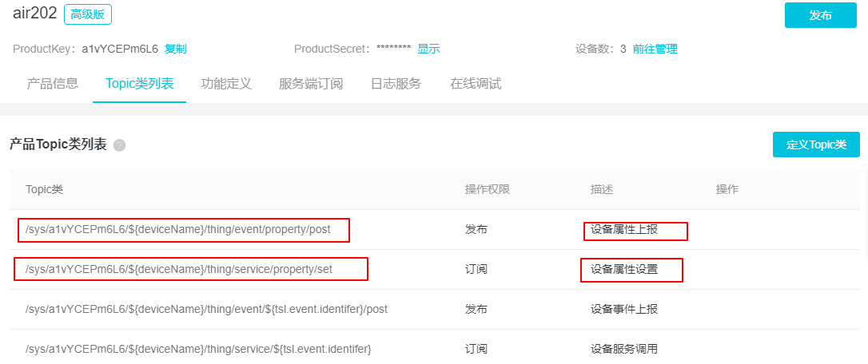Open the 功能定义 tab

226,84
